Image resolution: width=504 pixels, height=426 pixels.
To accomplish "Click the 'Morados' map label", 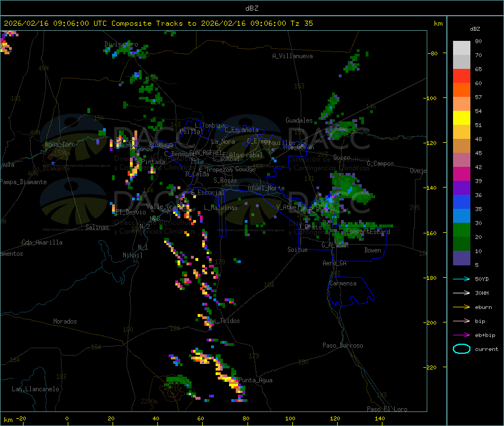I will click(x=65, y=321).
